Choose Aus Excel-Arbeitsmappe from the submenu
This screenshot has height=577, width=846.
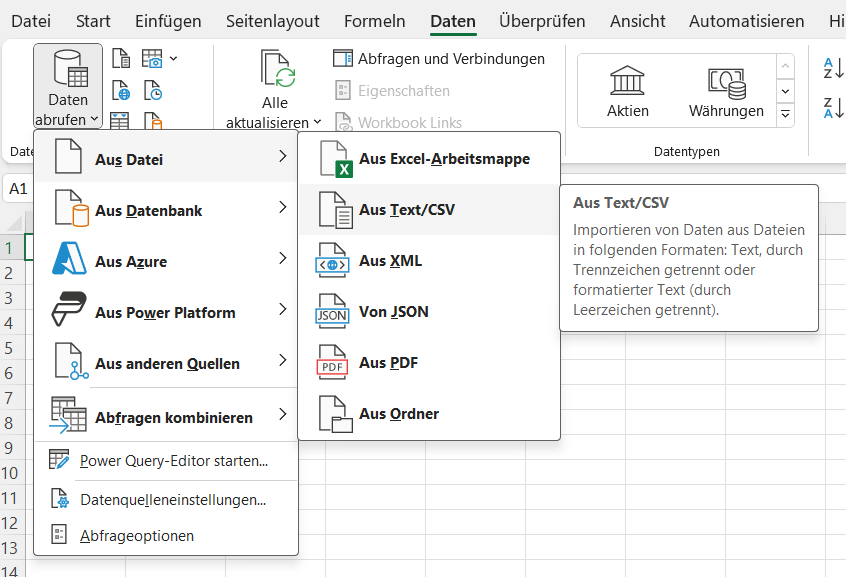pos(429,159)
